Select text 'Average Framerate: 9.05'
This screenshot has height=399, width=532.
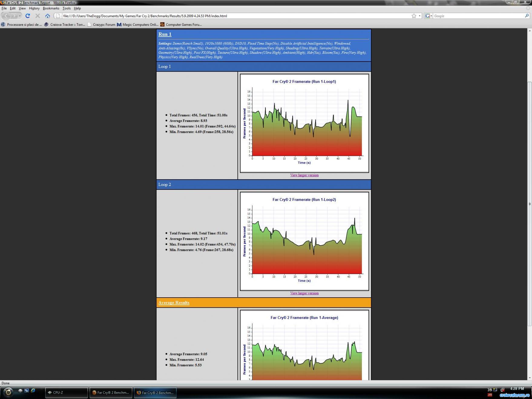point(188,354)
